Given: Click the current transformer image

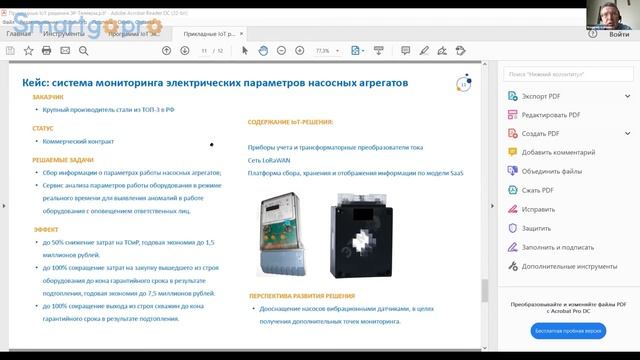Looking at the screenshot, I should [362, 236].
